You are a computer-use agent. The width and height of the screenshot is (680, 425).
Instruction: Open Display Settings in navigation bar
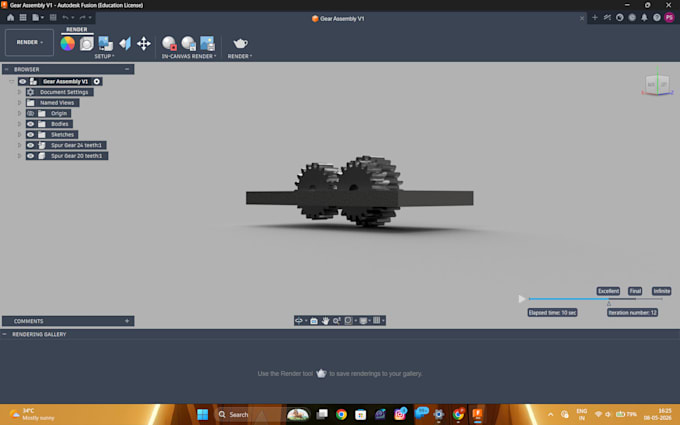pyautogui.click(x=363, y=320)
